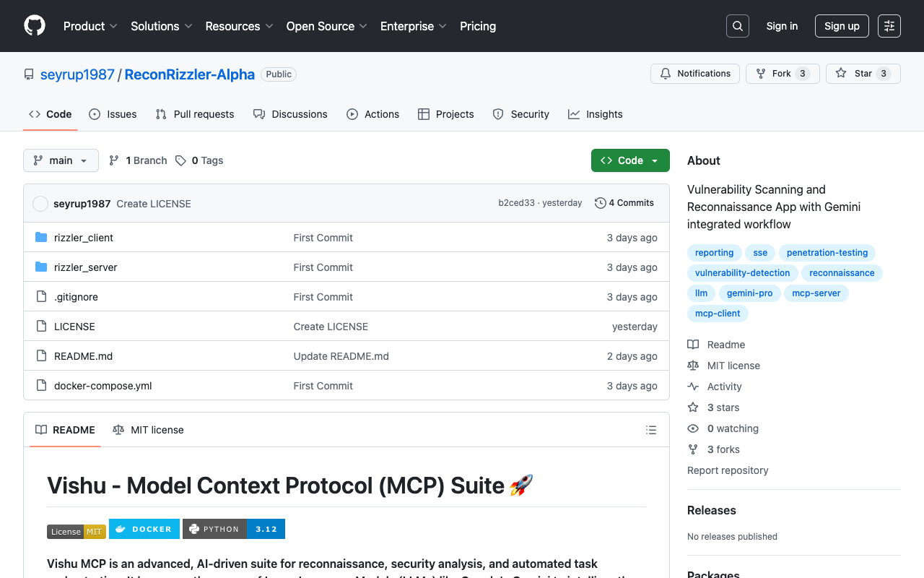The height and width of the screenshot is (578, 924).
Task: Select the MIT license tab above the file
Action: [x=148, y=430]
